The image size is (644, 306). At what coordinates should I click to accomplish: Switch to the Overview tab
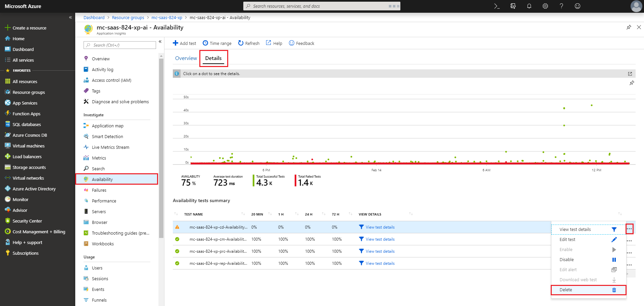186,58
